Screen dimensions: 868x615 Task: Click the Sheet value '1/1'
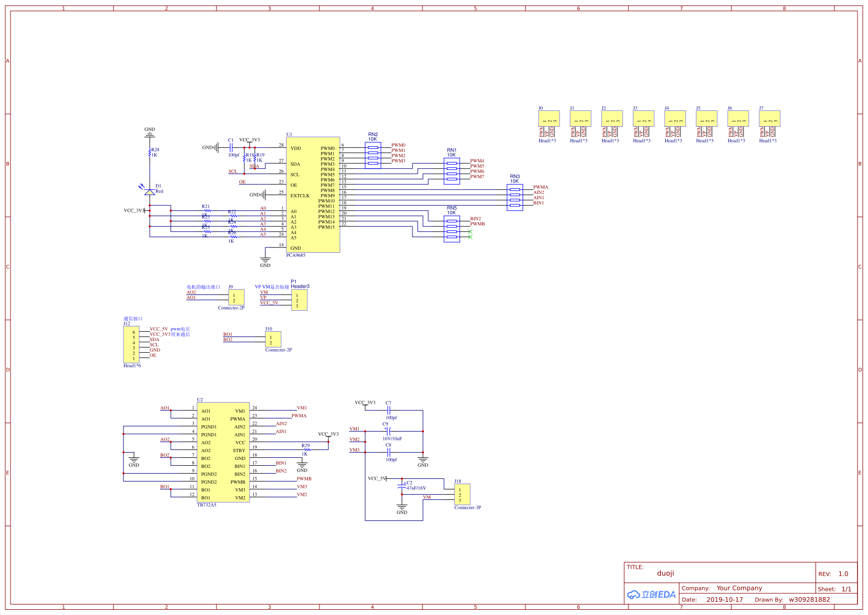846,589
